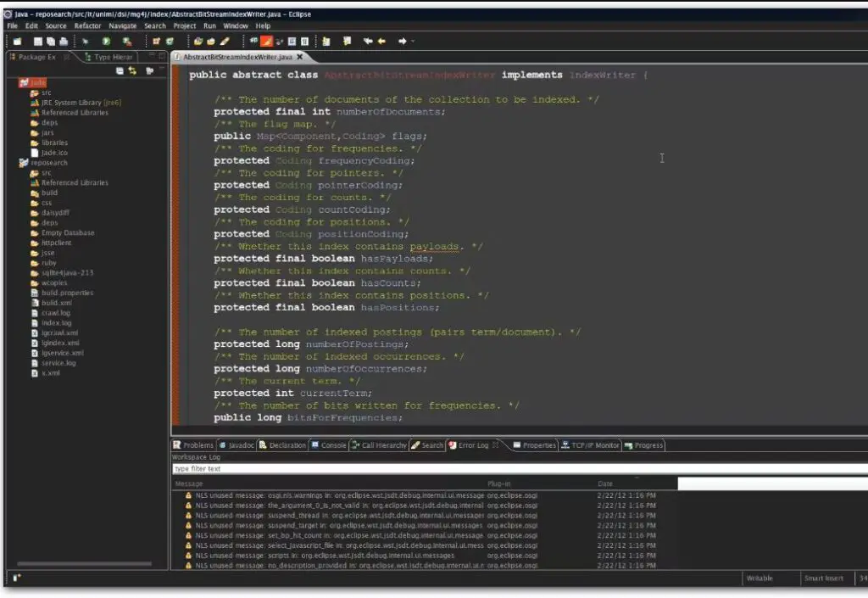Switch to the Javadoc tab
The width and height of the screenshot is (868, 598).
(237, 445)
